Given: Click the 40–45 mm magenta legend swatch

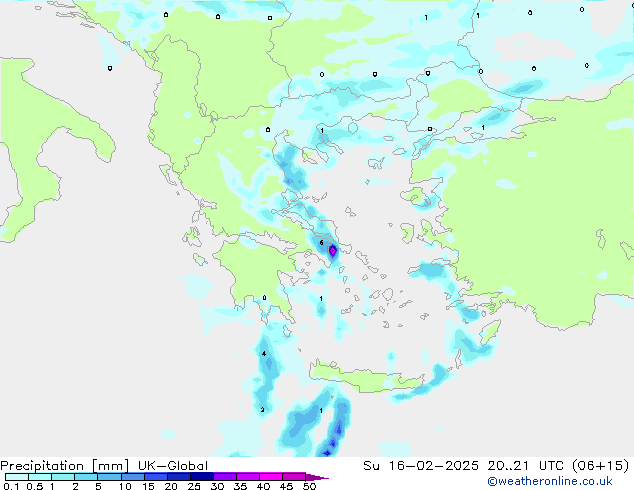Looking at the screenshot, I should point(271,477).
